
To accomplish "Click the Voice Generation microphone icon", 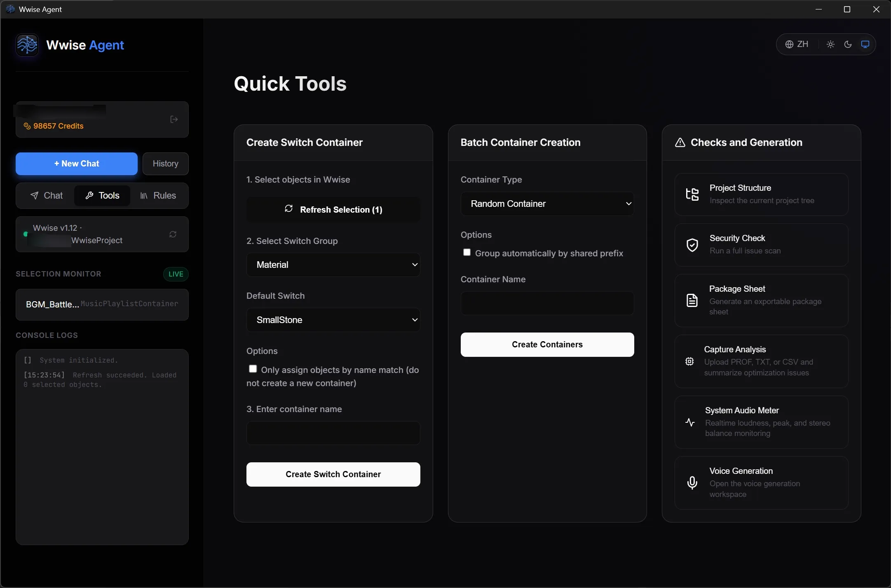I will [692, 483].
